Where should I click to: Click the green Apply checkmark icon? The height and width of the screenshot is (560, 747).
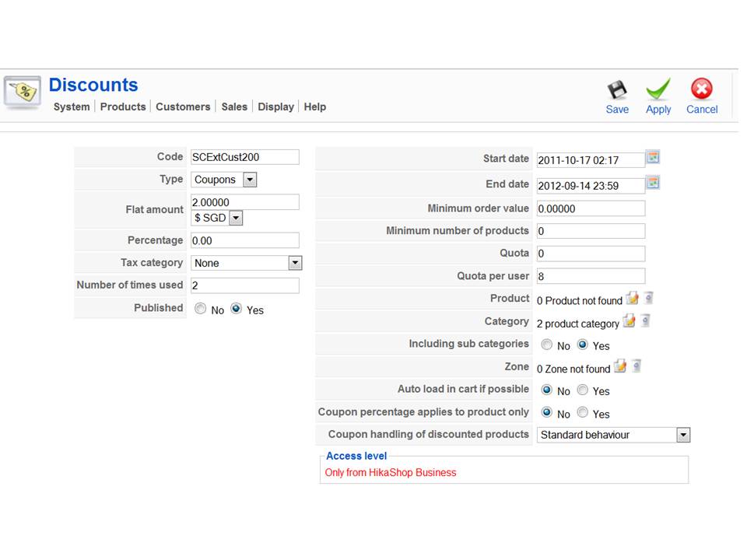click(x=658, y=90)
